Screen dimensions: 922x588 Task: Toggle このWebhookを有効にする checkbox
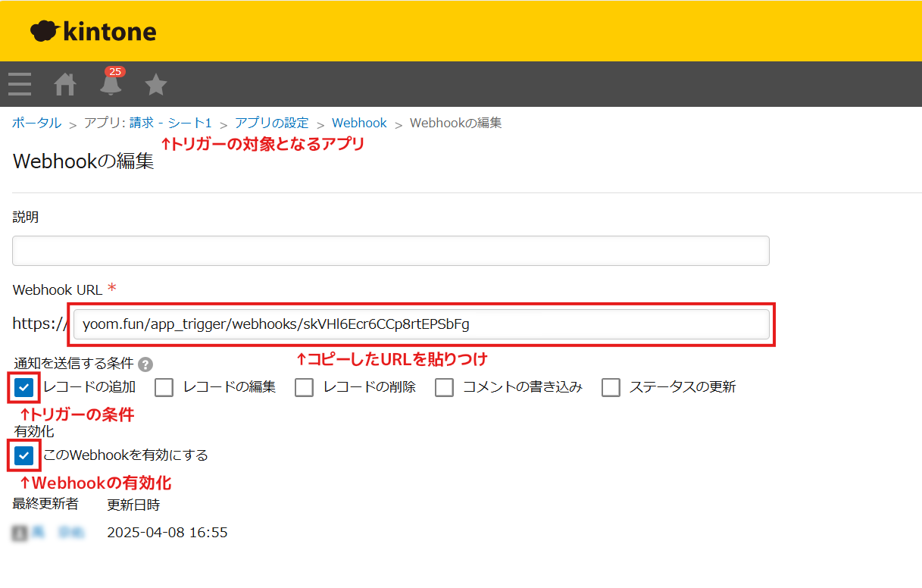coord(24,455)
